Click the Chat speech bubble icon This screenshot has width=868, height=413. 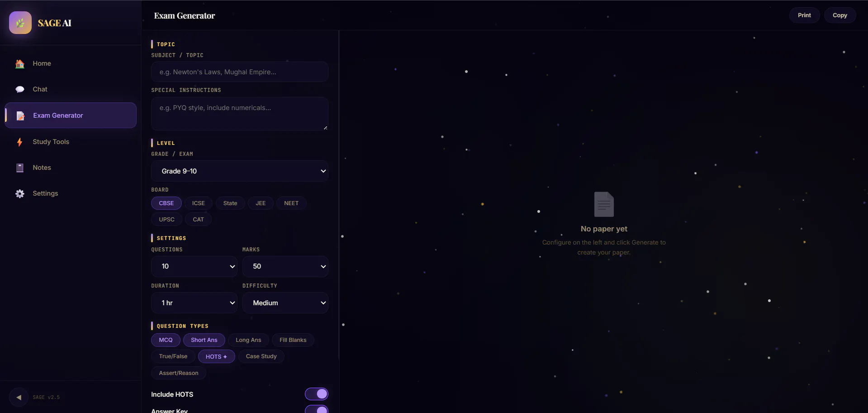click(20, 89)
